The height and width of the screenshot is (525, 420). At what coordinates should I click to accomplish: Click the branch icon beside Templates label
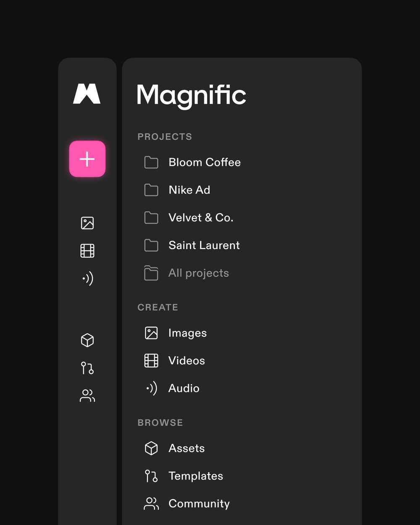coord(151,476)
